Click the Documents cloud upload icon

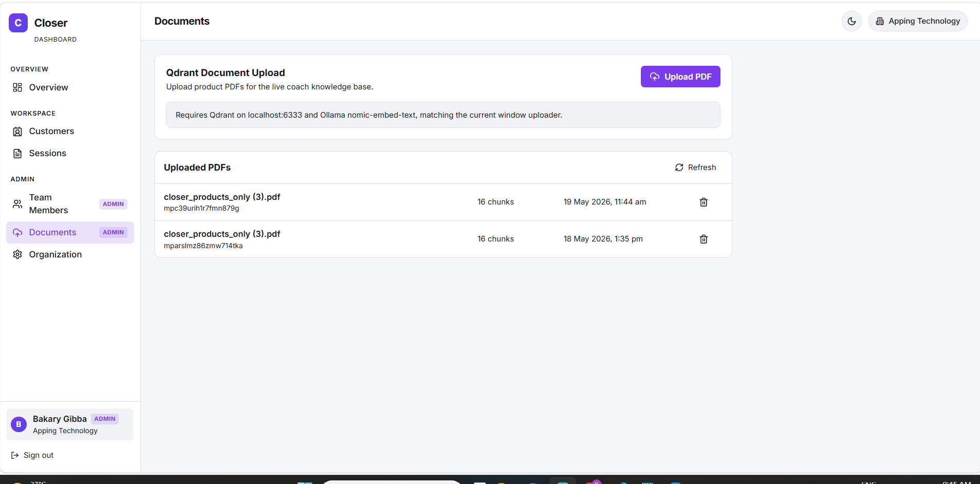17,233
